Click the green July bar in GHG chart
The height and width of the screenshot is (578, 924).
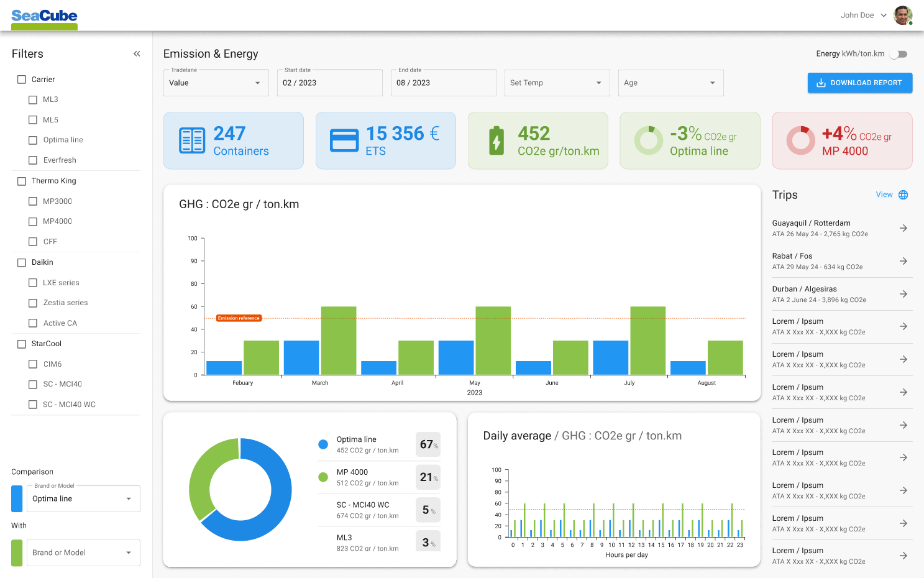648,341
